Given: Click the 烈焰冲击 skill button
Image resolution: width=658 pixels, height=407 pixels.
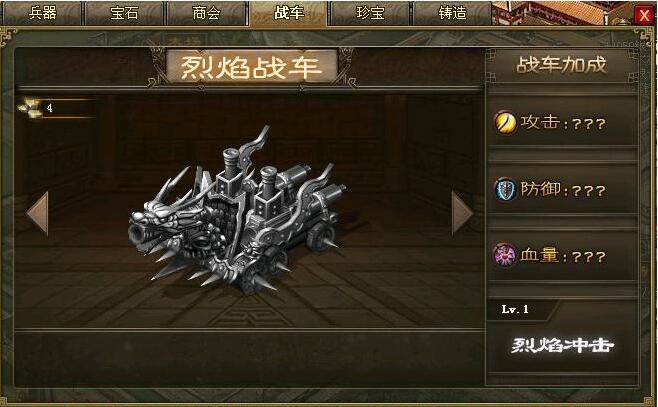Looking at the screenshot, I should 562,346.
